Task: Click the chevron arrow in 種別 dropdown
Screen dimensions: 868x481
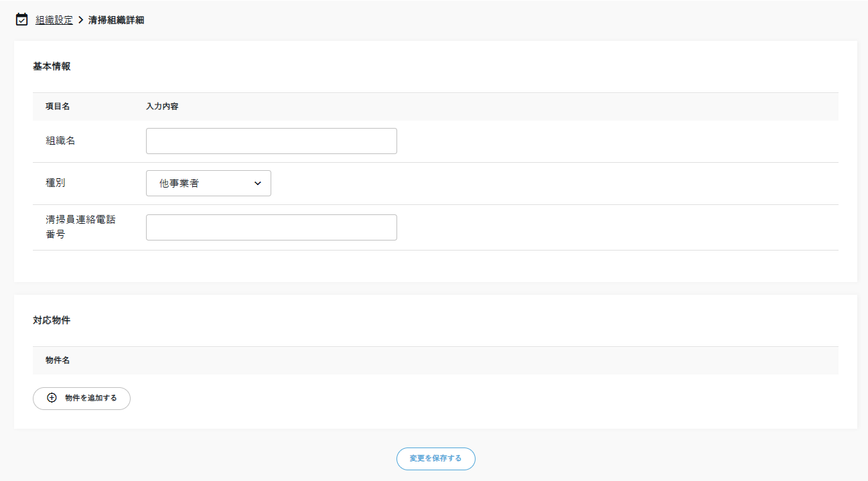Action: point(258,184)
